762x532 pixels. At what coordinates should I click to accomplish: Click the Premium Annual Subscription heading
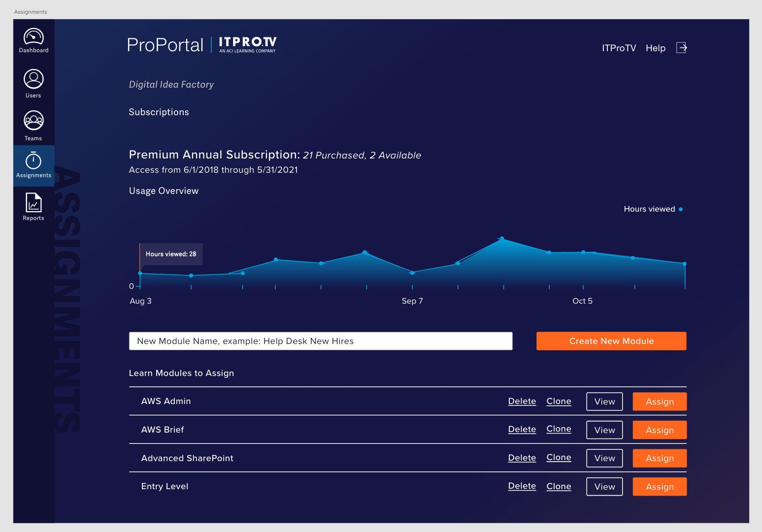pos(214,155)
